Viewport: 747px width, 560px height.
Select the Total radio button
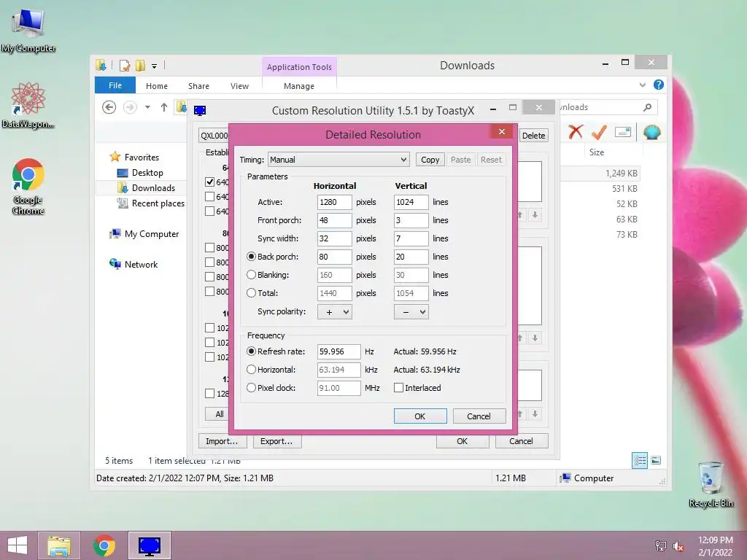[252, 293]
